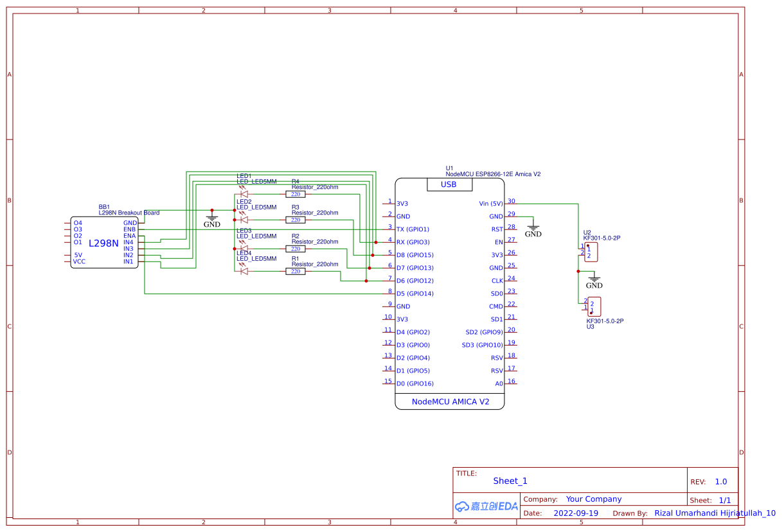Select the NodeMCU AMICA V2 footprint label
The image size is (784, 532).
tap(450, 402)
